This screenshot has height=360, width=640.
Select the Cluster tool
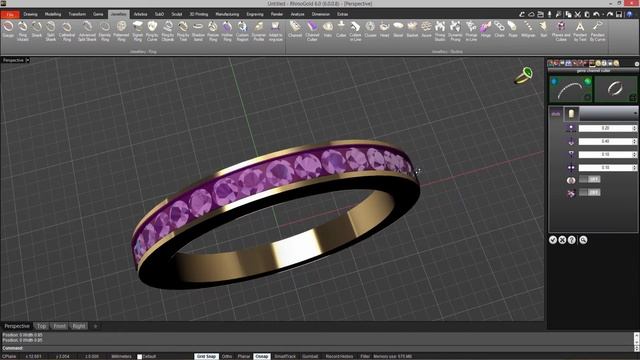point(370,30)
